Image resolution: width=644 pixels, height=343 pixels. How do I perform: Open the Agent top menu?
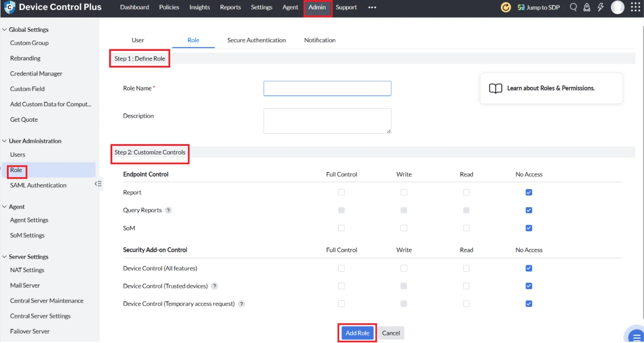pos(290,7)
